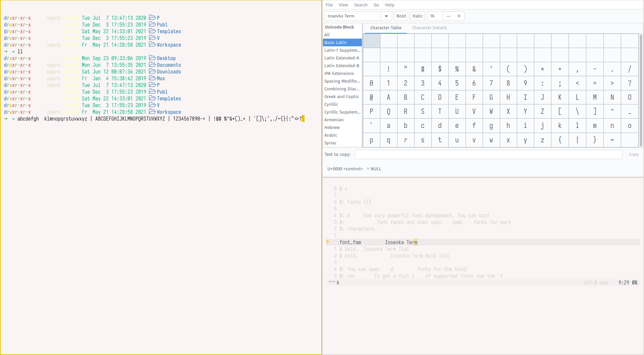Switch to the Character Details tab
Image resolution: width=644 pixels, height=355 pixels.
coord(429,28)
